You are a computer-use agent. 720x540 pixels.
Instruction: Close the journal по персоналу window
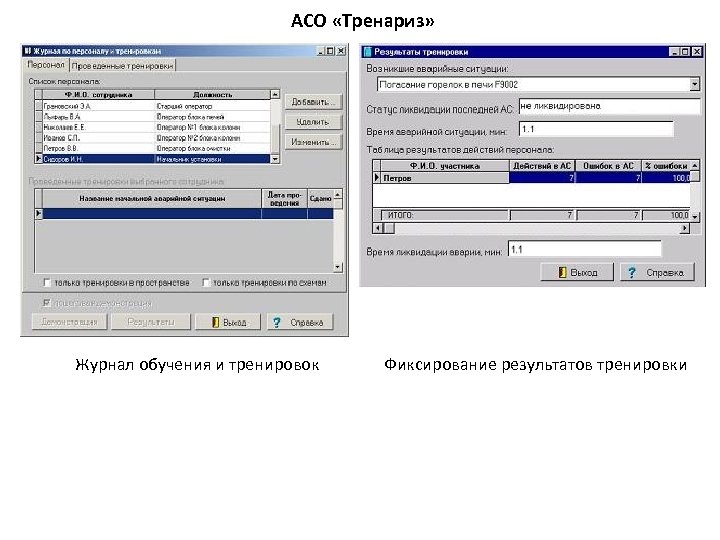coord(341,51)
